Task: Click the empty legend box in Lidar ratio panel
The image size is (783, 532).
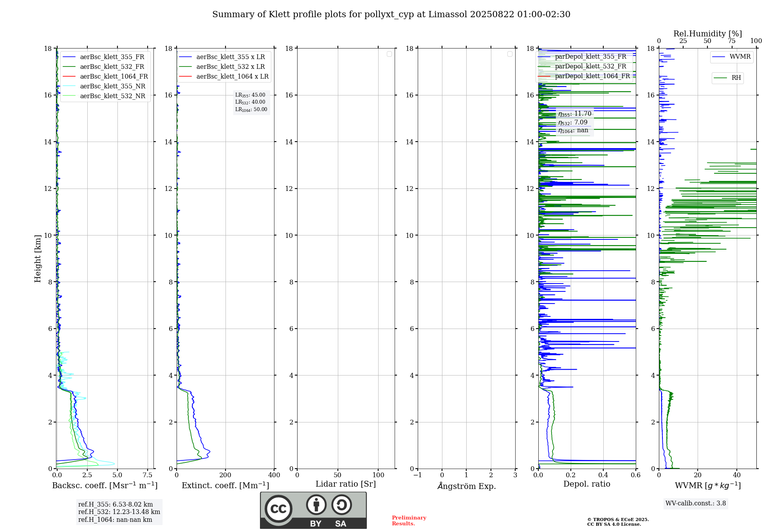Action: pos(389,54)
